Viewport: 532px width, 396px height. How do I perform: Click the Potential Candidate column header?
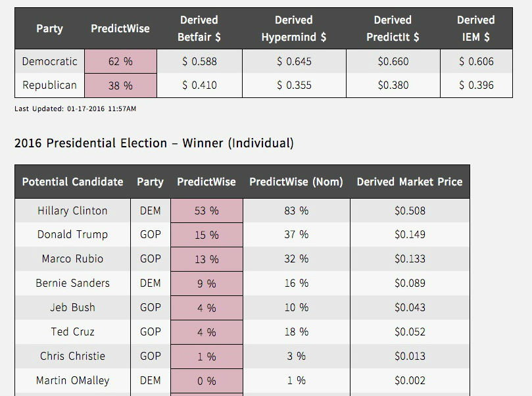point(72,182)
